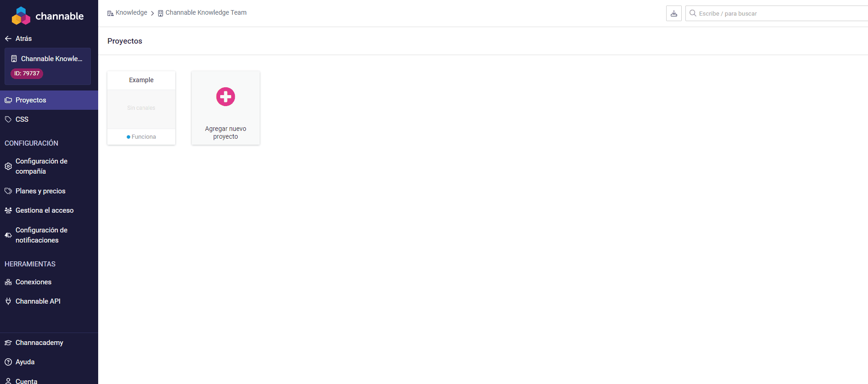Open the Proyectos menu item
The height and width of the screenshot is (384, 868).
31,100
